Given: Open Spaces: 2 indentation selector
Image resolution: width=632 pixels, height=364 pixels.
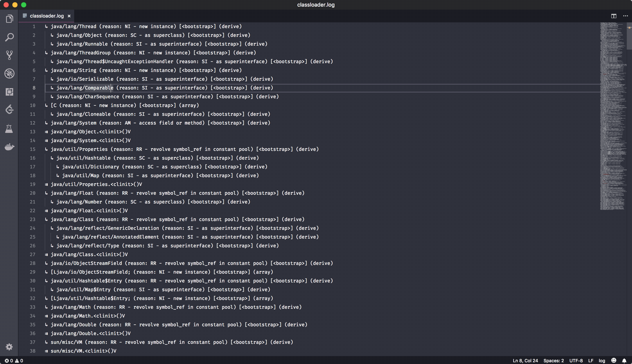Looking at the screenshot, I should click(x=553, y=360).
